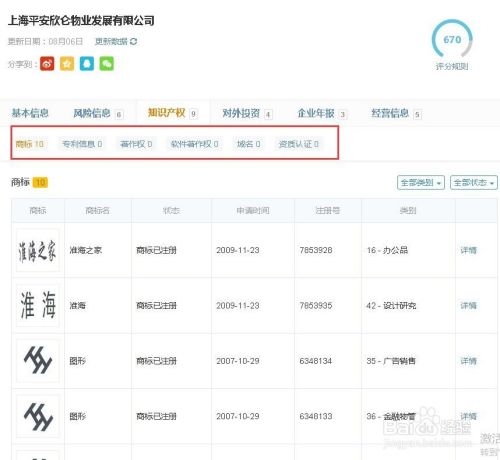This screenshot has height=460, width=500.
Task: Click category 42 - 设计研究
Action: click(x=391, y=305)
